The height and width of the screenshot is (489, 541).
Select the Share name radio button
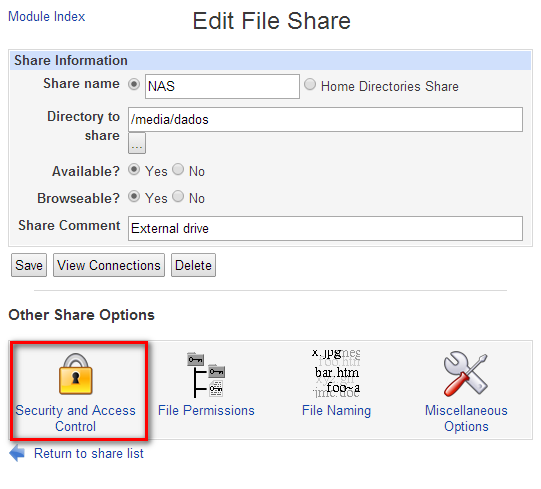point(134,84)
